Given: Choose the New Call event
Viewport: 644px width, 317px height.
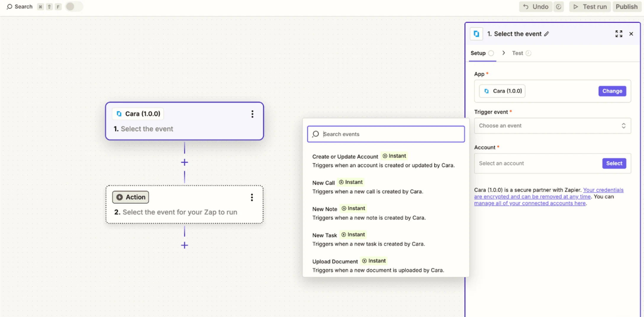Looking at the screenshot, I should [x=386, y=187].
